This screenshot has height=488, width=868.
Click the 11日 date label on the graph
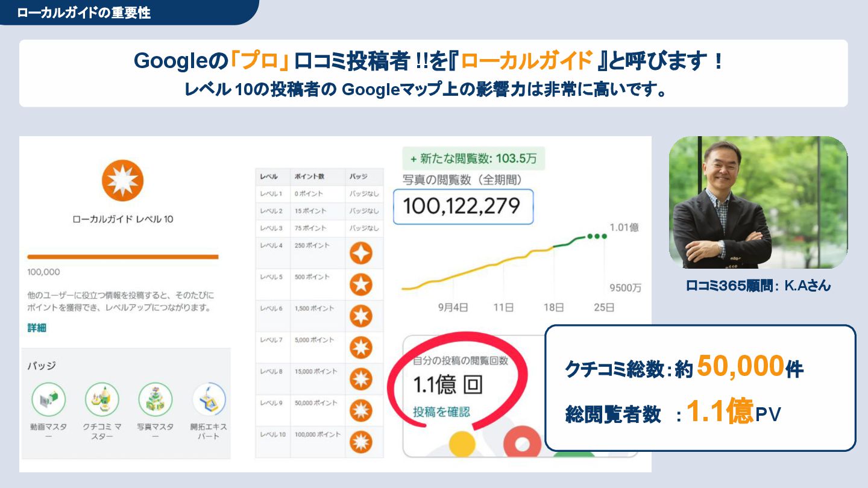coord(503,307)
